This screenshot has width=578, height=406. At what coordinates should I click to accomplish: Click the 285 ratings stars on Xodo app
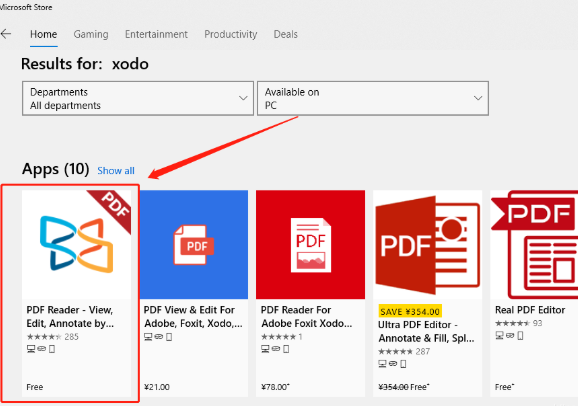(44, 337)
